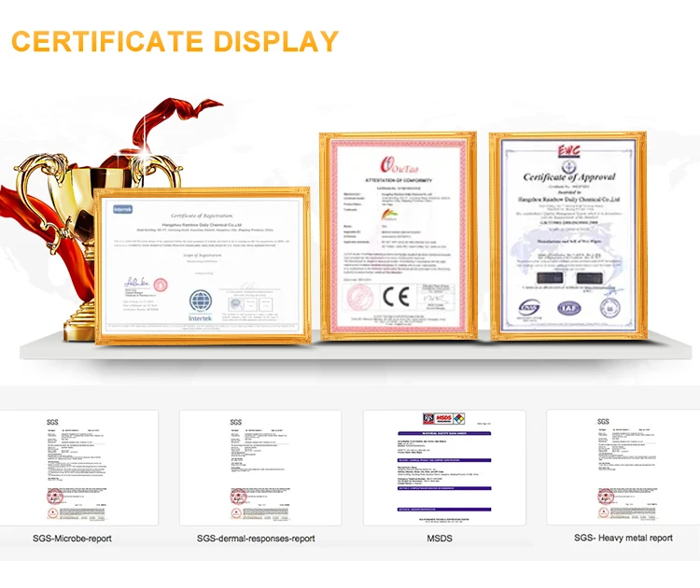The width and height of the screenshot is (700, 588).
Task: Click the MSDS caption text
Action: click(x=440, y=539)
